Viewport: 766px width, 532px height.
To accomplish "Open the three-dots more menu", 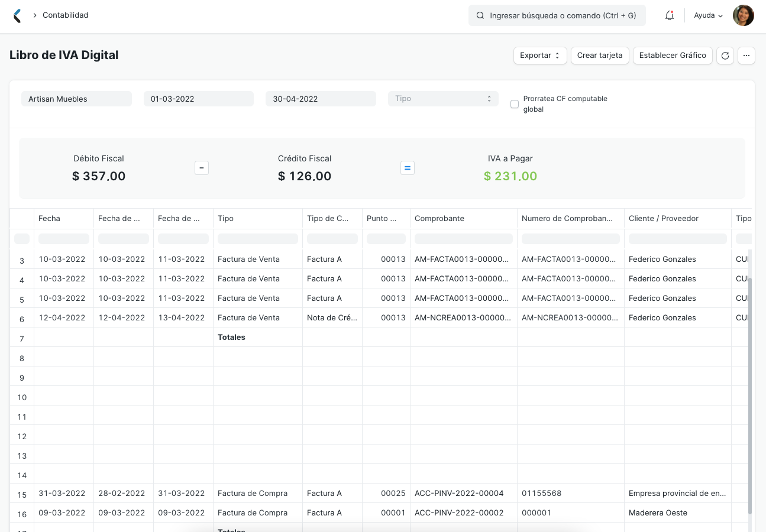I will coord(746,56).
